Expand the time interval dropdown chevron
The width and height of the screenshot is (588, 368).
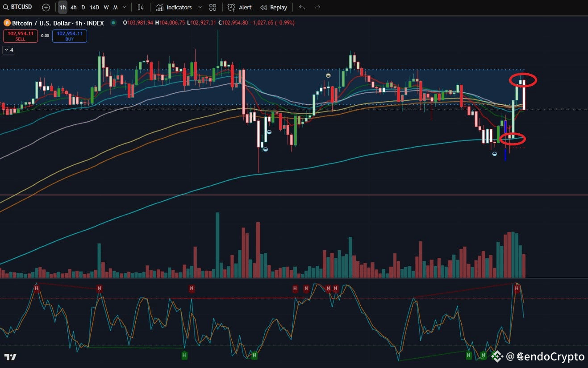click(x=124, y=8)
